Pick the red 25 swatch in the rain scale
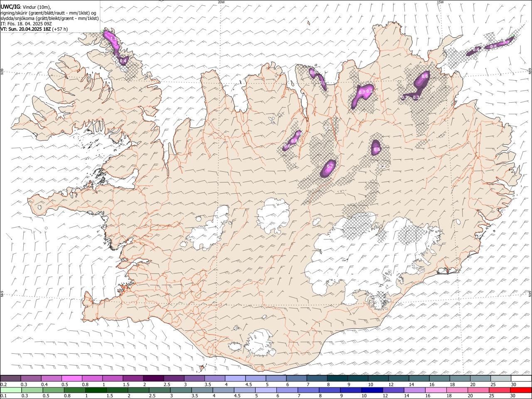 pyautogui.click(x=500, y=390)
